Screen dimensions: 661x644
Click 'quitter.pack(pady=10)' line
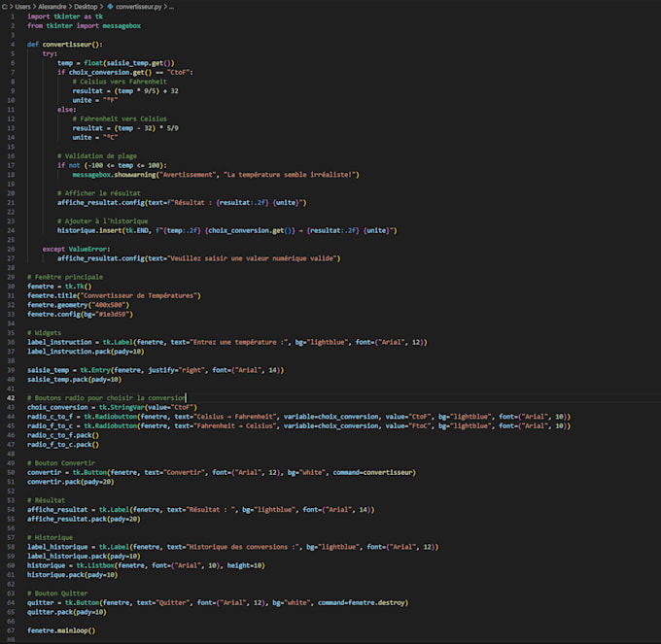click(67, 612)
